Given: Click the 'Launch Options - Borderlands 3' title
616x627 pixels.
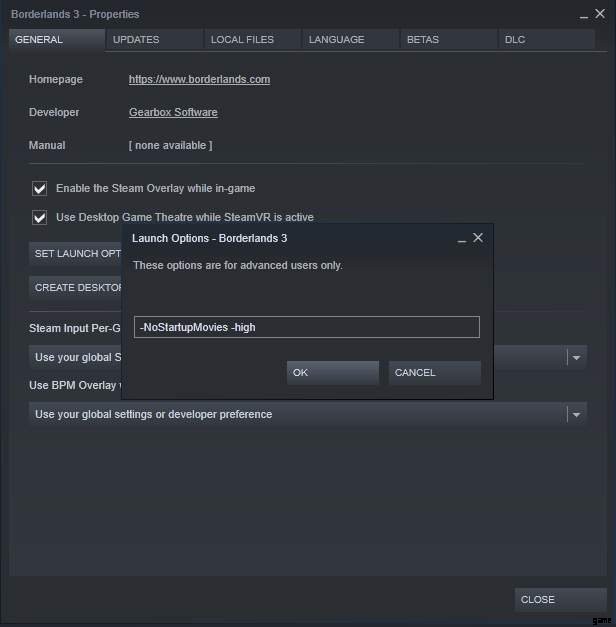Looking at the screenshot, I should click(x=210, y=238).
